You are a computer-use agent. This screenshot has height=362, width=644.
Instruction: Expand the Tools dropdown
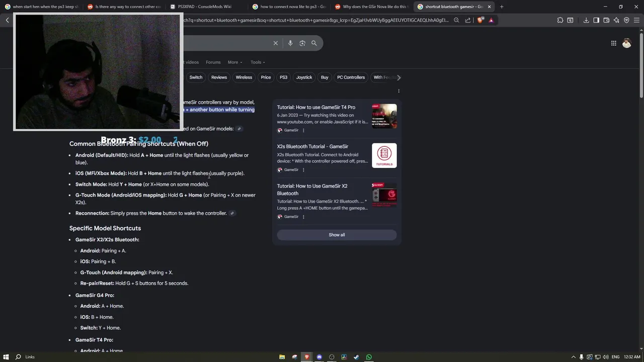(258, 62)
